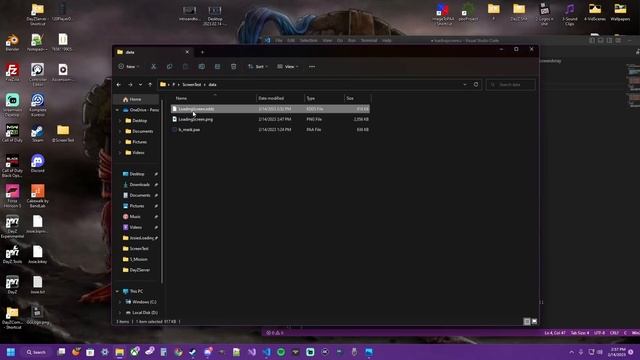The width and height of the screenshot is (640, 360).
Task: Select Home in navigation pane
Action: coord(135,100)
